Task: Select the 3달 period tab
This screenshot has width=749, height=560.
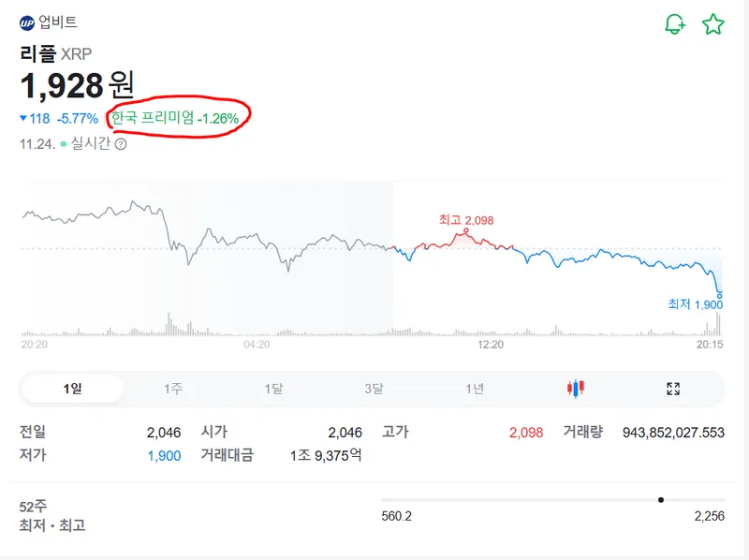Action: 374,387
